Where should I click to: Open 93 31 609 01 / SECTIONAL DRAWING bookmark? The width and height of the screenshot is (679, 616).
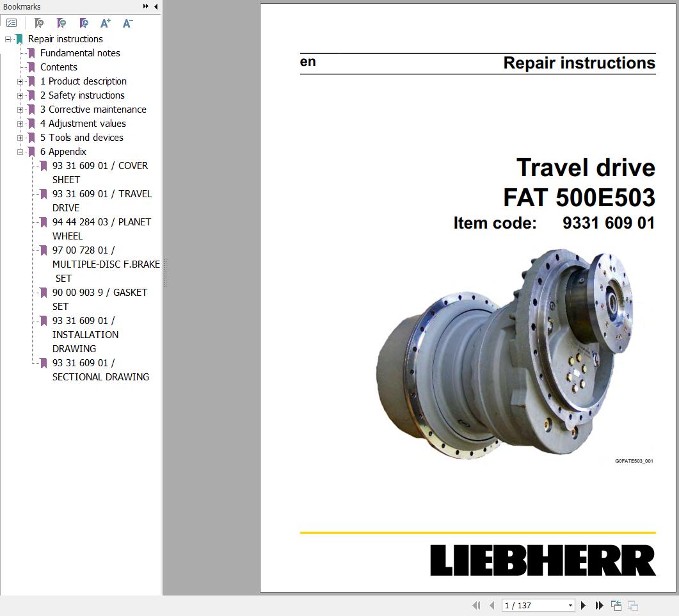(x=100, y=369)
